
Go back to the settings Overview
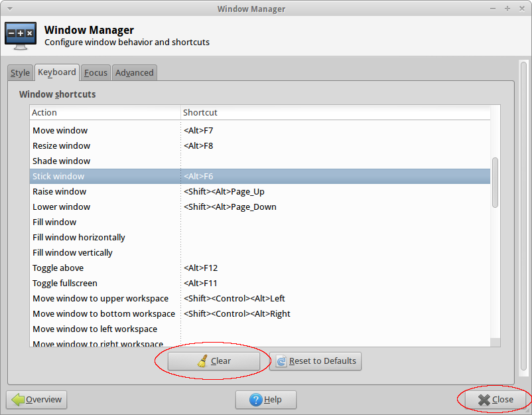37,400
